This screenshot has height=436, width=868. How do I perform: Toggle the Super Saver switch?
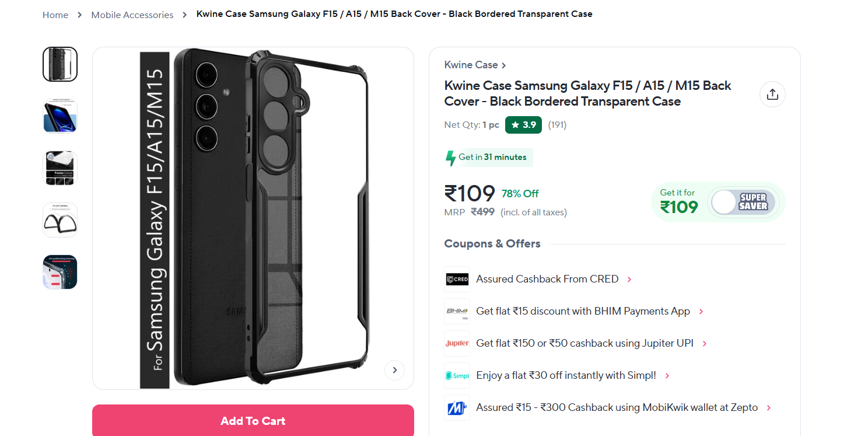coord(743,203)
